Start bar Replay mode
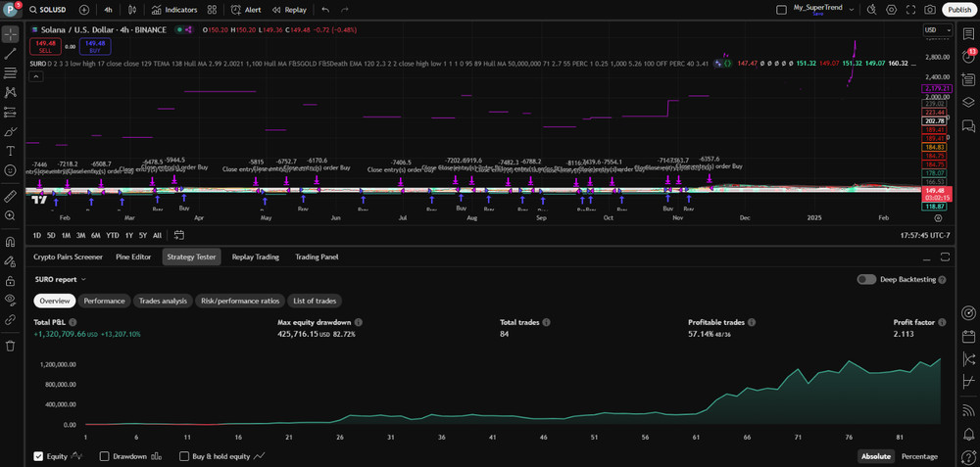The width and height of the screenshot is (980, 467). pyautogui.click(x=289, y=10)
